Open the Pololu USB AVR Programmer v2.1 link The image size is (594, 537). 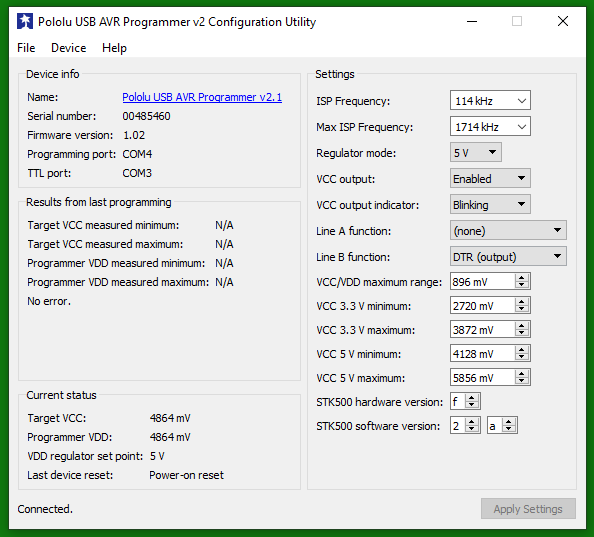[x=202, y=97]
